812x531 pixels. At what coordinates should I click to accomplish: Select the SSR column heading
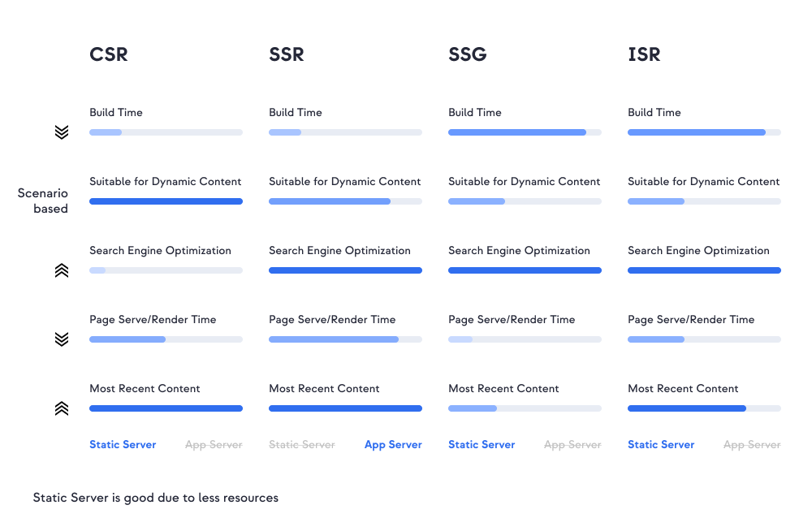[286, 54]
